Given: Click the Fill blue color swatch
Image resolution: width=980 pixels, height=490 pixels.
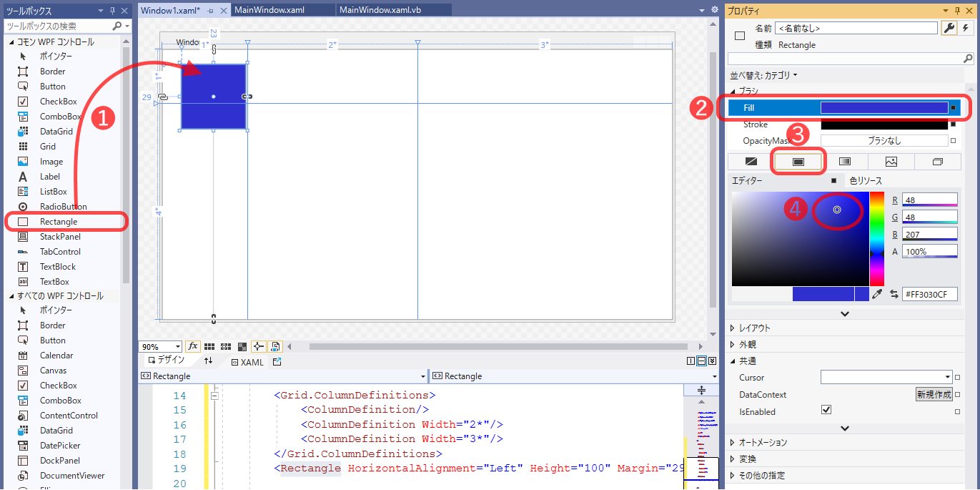Looking at the screenshot, I should click(884, 108).
